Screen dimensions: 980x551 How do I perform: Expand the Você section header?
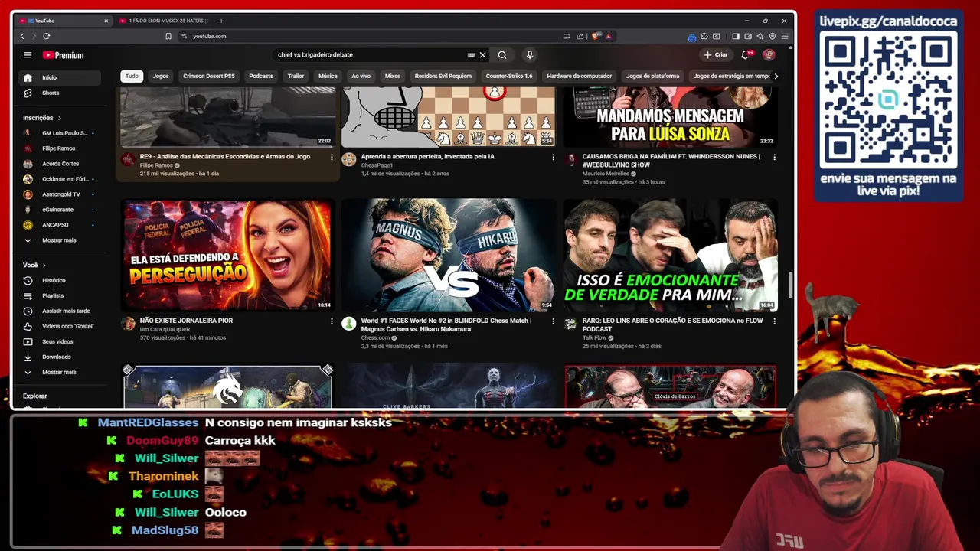(x=34, y=265)
